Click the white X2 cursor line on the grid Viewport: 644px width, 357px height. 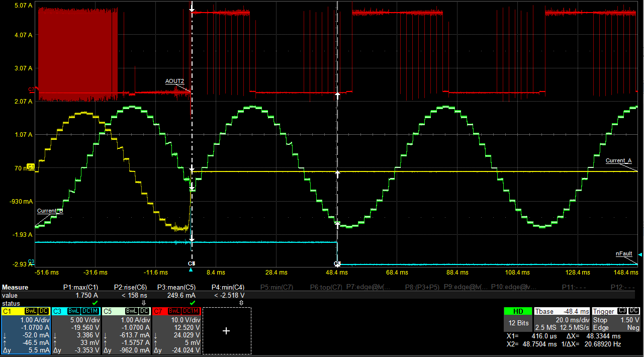[x=337, y=151]
